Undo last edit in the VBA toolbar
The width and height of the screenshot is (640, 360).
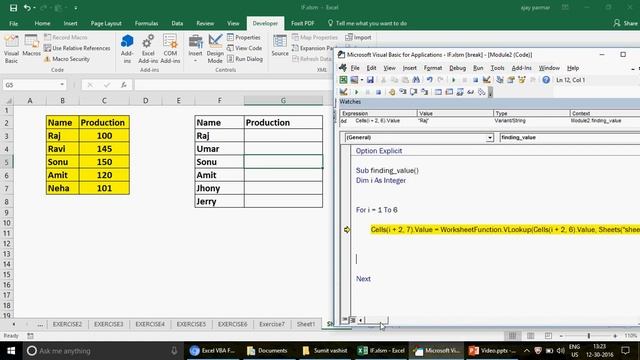(429, 80)
